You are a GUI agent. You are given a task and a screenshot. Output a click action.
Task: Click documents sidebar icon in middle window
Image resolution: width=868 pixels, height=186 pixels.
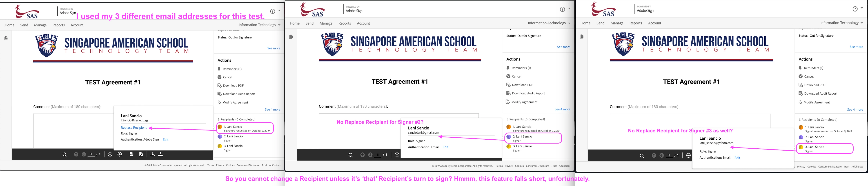pos(291,37)
